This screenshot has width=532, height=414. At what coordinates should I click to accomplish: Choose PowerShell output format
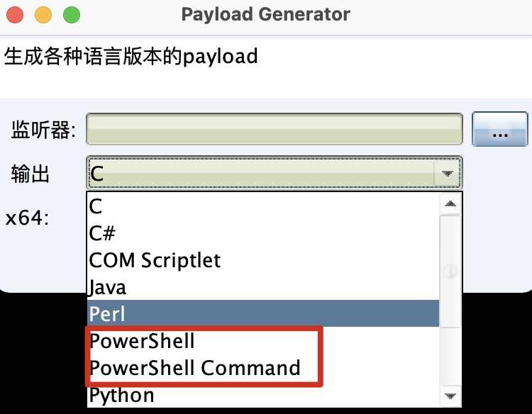[x=263, y=341]
